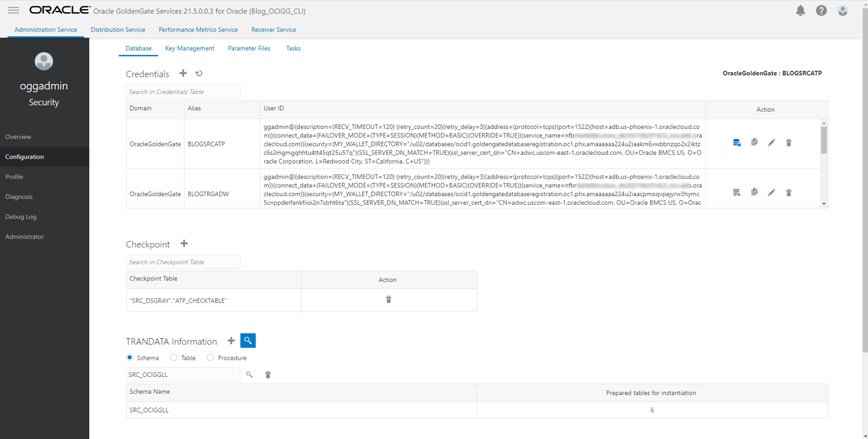Open the help question mark icon
The image size is (868, 439).
[821, 10]
